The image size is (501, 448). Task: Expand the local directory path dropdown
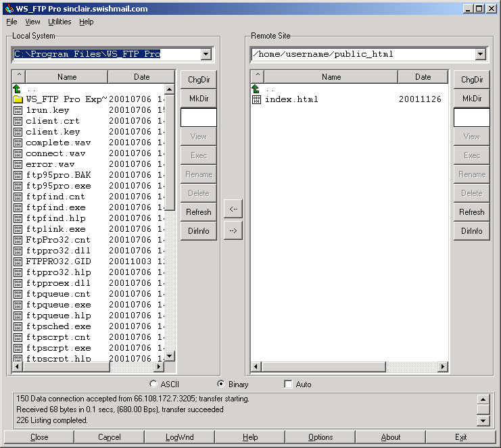(x=206, y=54)
